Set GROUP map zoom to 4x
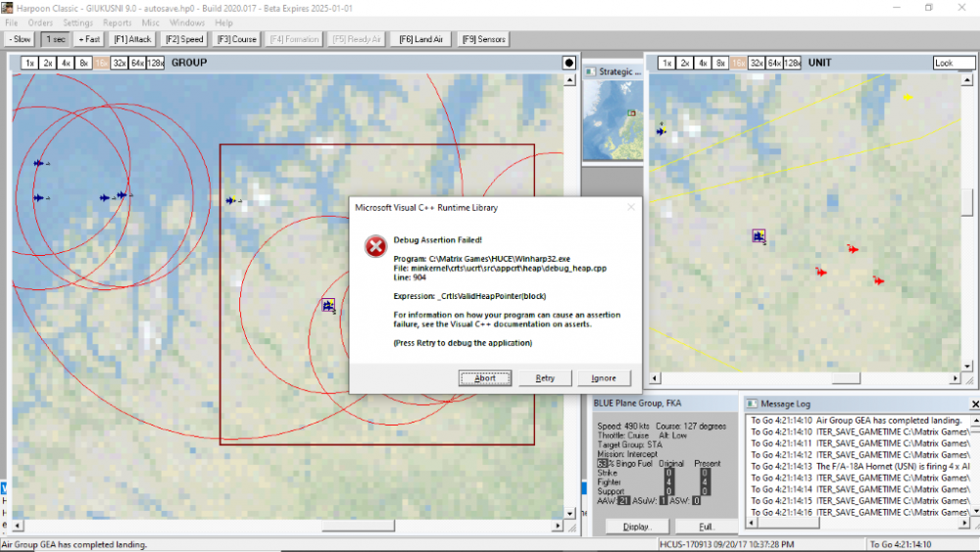The image size is (980, 552). point(66,63)
